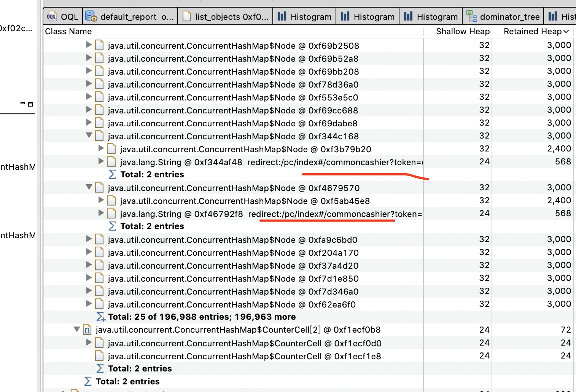Select retained heap value 2,400 of node 0xf3b79b20
576x392 pixels.
[x=559, y=148]
